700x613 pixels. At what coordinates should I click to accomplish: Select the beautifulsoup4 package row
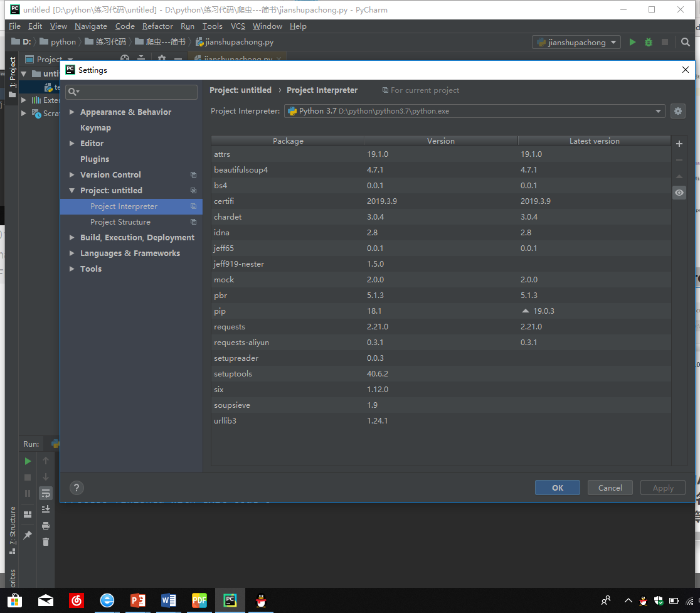tap(440, 169)
